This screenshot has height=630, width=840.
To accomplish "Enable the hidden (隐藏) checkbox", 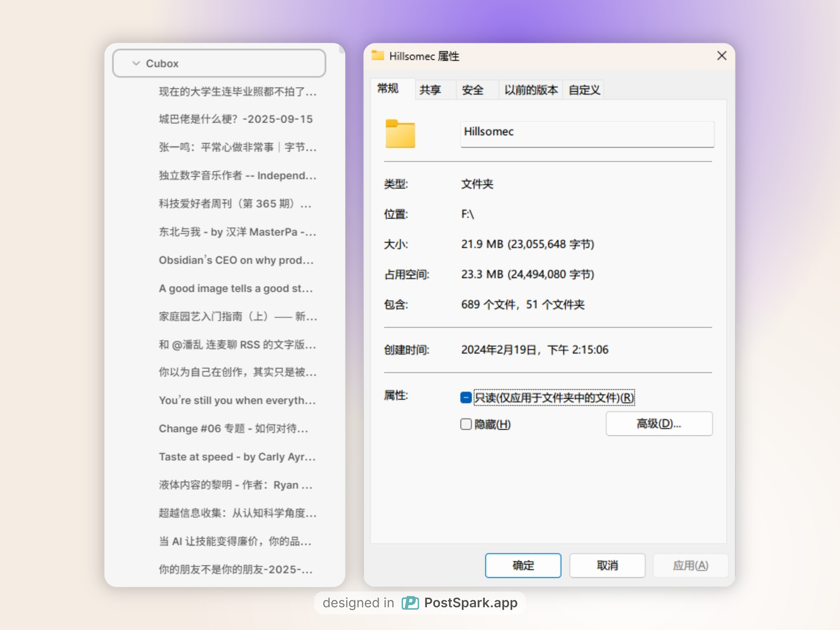I will click(x=466, y=424).
